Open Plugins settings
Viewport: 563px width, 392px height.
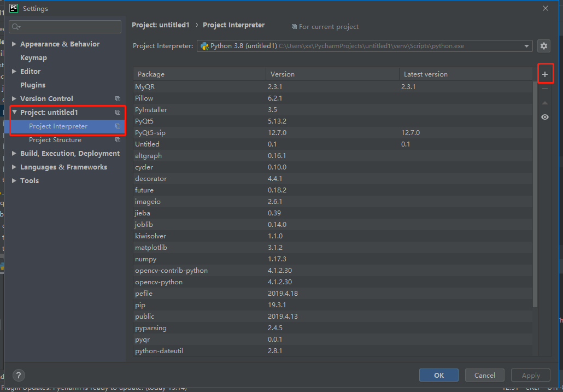pos(33,85)
